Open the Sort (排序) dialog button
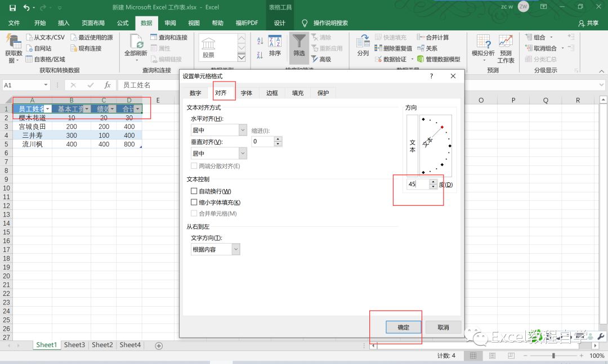Viewport: 608px width, 364px height. tap(275, 47)
